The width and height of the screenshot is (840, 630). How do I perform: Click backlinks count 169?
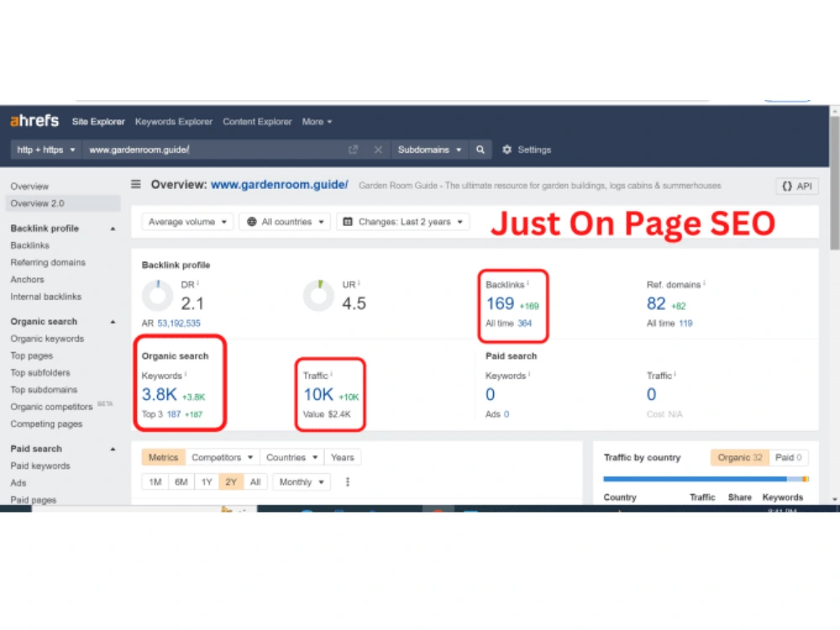click(x=500, y=304)
